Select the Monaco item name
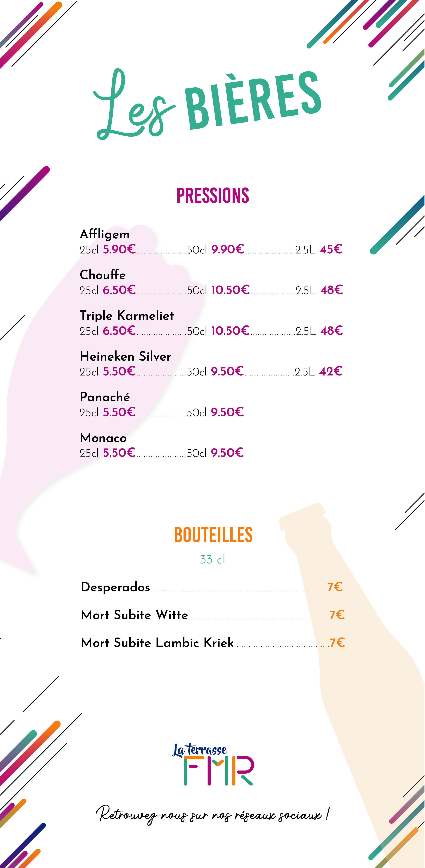 (x=103, y=438)
